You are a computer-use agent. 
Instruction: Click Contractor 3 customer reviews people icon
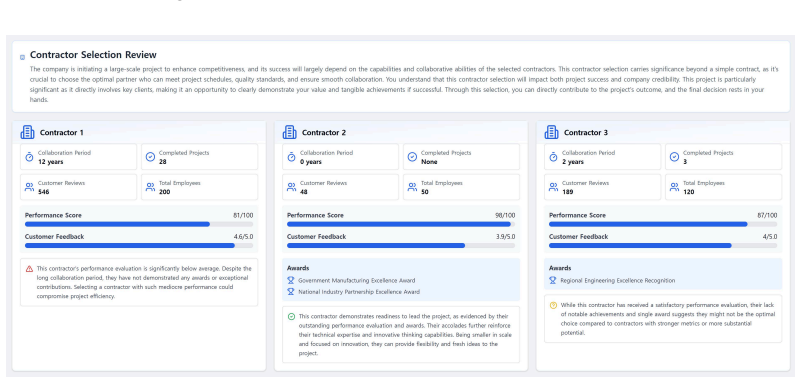(553, 187)
